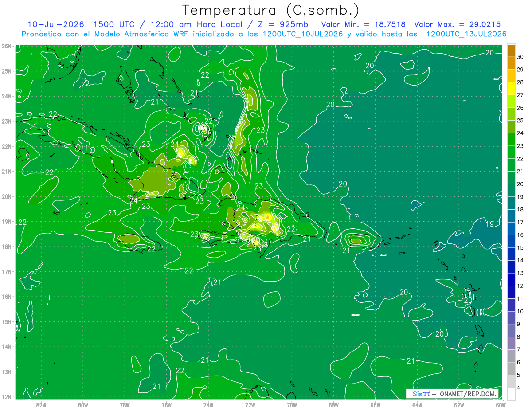Click the latitude label "16N"

(x=6, y=297)
